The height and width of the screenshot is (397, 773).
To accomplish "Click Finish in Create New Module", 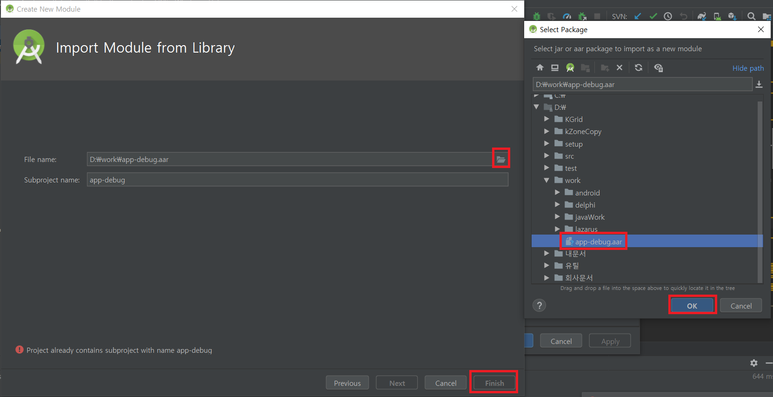I will tap(494, 383).
